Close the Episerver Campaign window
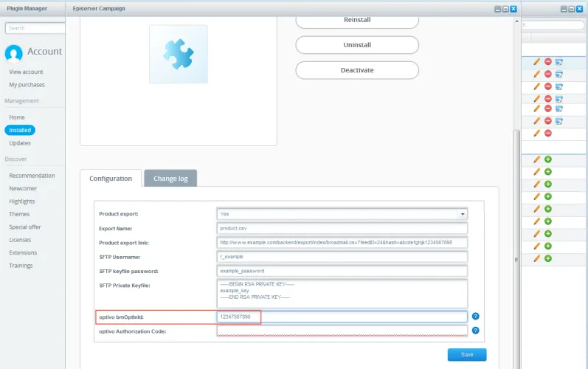Viewport: 588px width, 369px height. [x=513, y=9]
